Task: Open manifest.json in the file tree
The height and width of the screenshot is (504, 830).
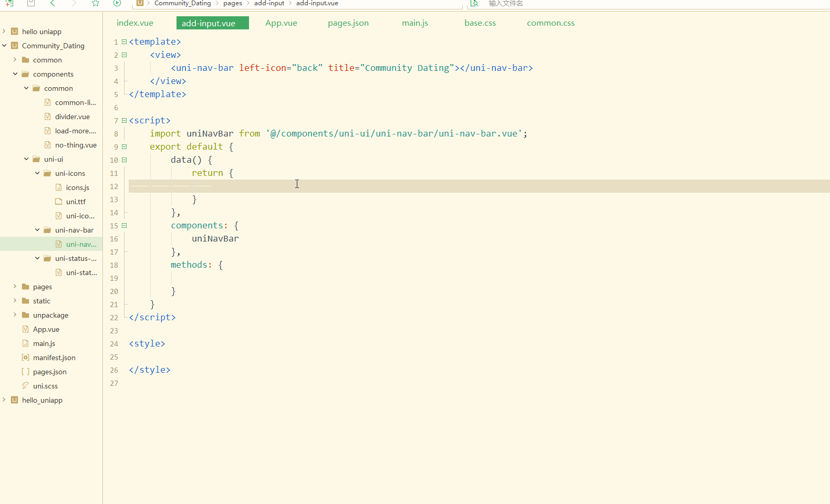Action: [x=54, y=358]
